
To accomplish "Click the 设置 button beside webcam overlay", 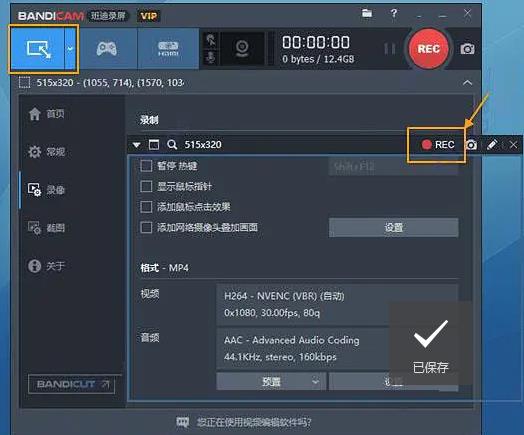I will coord(394,228).
